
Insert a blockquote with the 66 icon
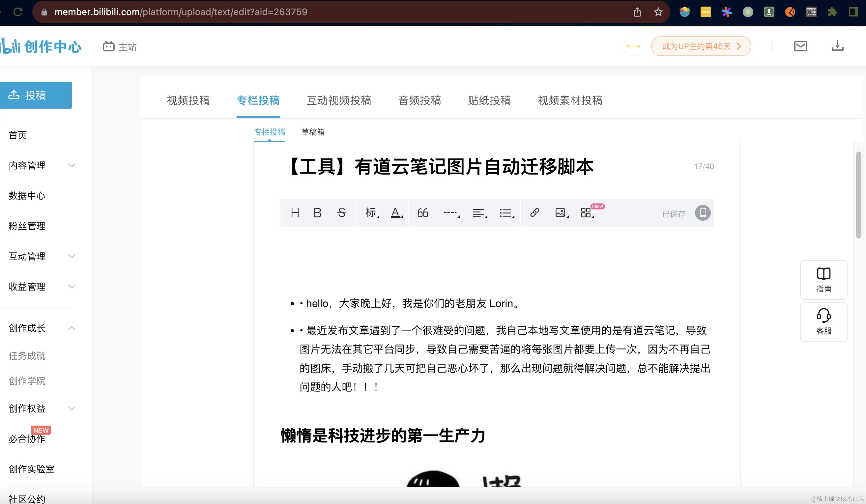click(x=423, y=213)
